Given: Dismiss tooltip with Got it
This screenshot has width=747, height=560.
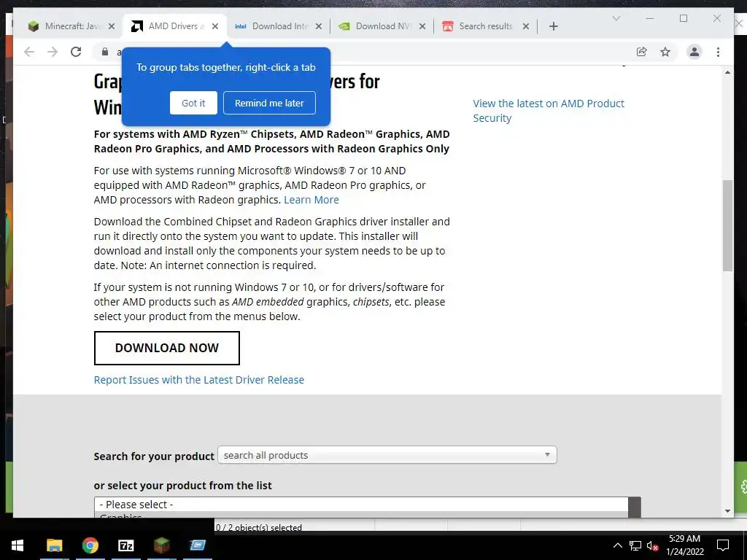Looking at the screenshot, I should [x=193, y=103].
